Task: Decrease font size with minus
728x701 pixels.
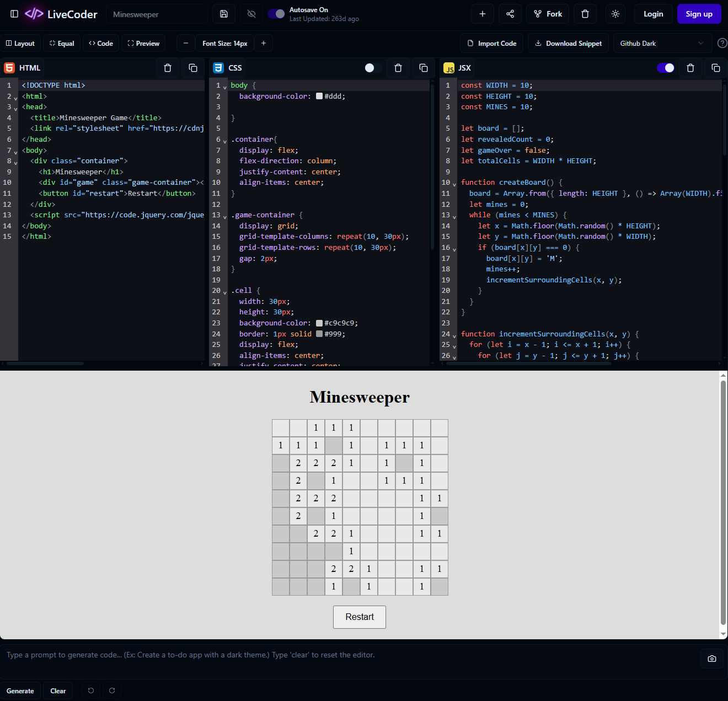Action: tap(186, 43)
